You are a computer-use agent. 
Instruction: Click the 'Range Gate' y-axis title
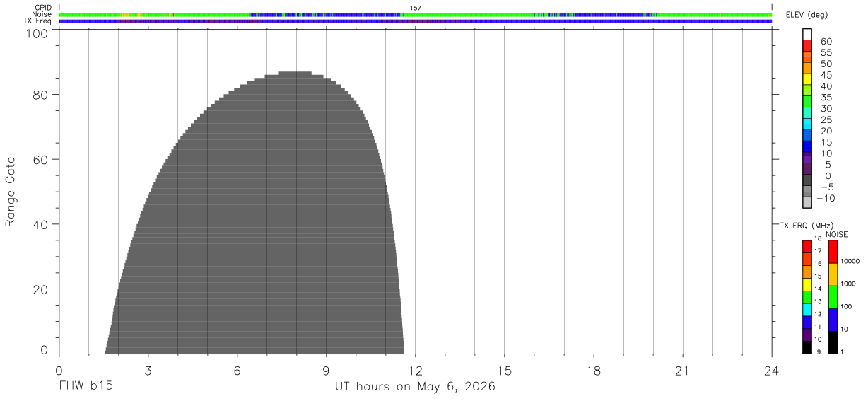(x=11, y=192)
